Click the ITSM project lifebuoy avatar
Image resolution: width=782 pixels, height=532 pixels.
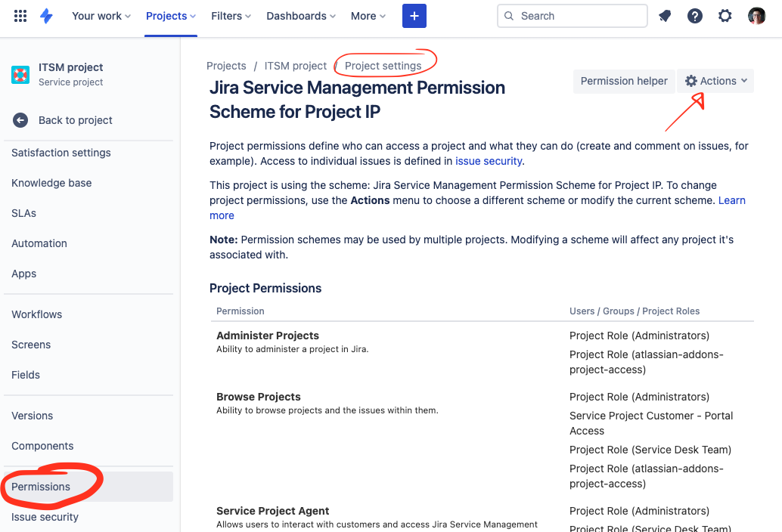20,75
